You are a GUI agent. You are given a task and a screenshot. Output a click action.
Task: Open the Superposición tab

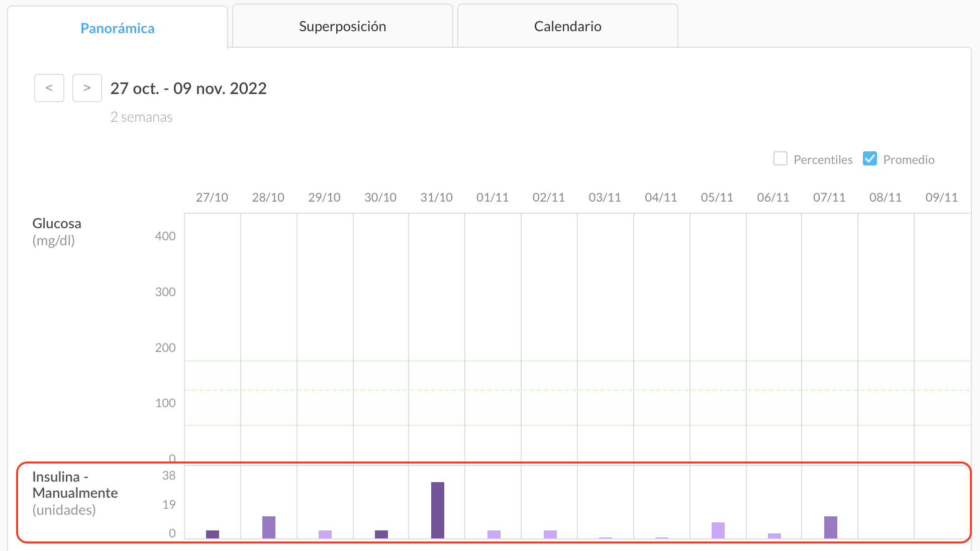[x=343, y=26]
